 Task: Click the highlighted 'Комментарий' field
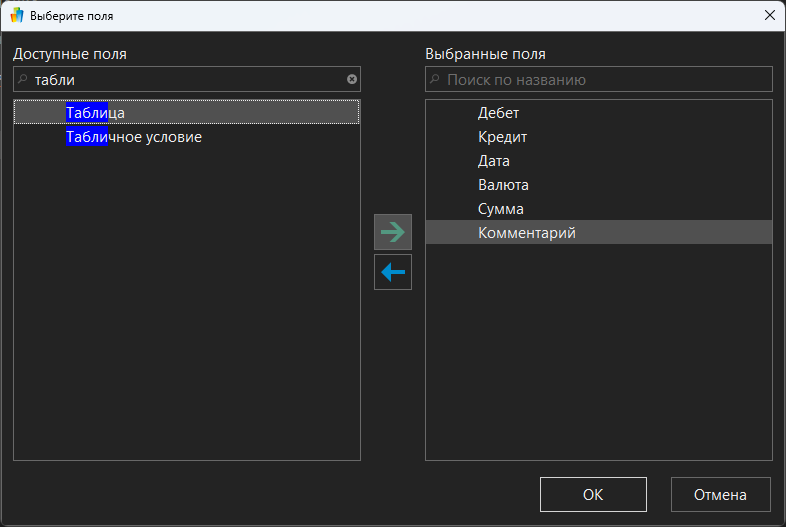click(526, 233)
